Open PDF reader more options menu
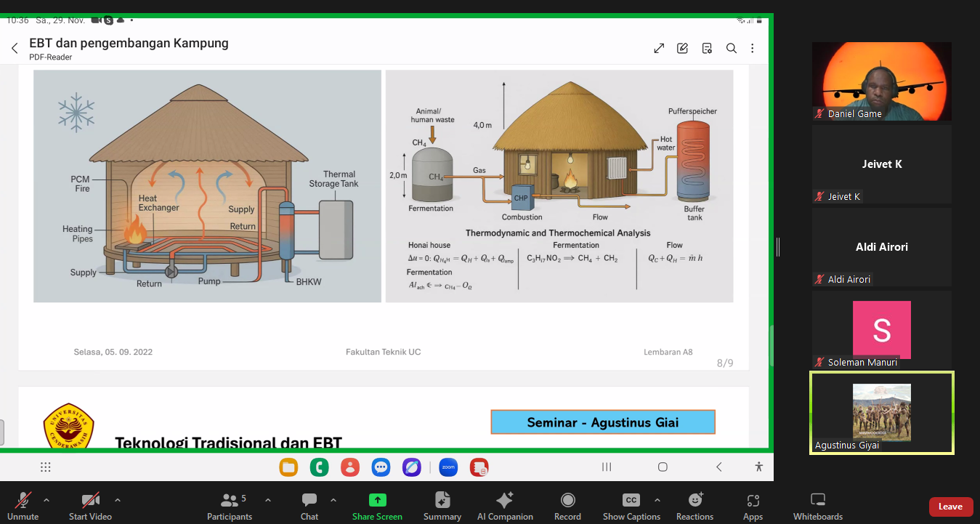The image size is (980, 524). pyautogui.click(x=753, y=49)
